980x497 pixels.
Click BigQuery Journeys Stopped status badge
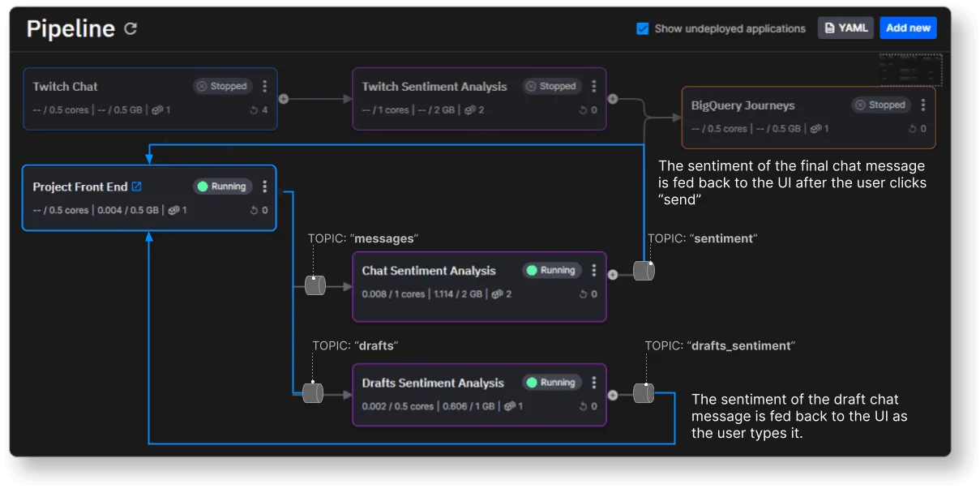(x=880, y=105)
